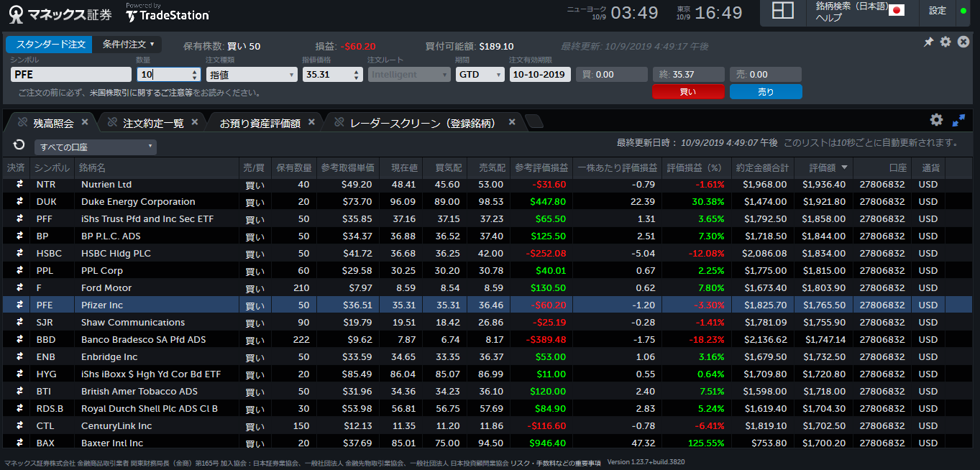Click the 決済 icon in the SJR row

pyautogui.click(x=19, y=323)
